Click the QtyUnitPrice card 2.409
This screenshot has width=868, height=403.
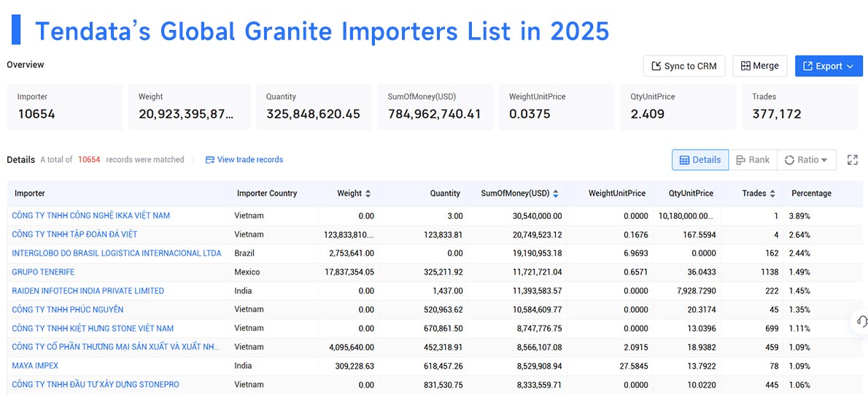(x=678, y=107)
